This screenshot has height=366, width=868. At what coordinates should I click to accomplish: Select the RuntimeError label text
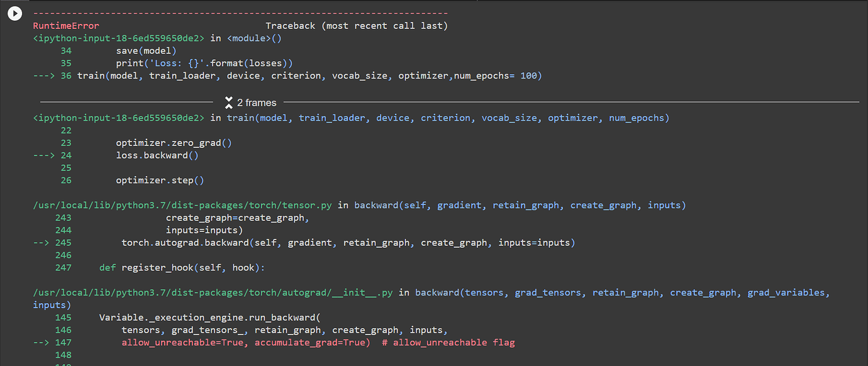(x=65, y=25)
